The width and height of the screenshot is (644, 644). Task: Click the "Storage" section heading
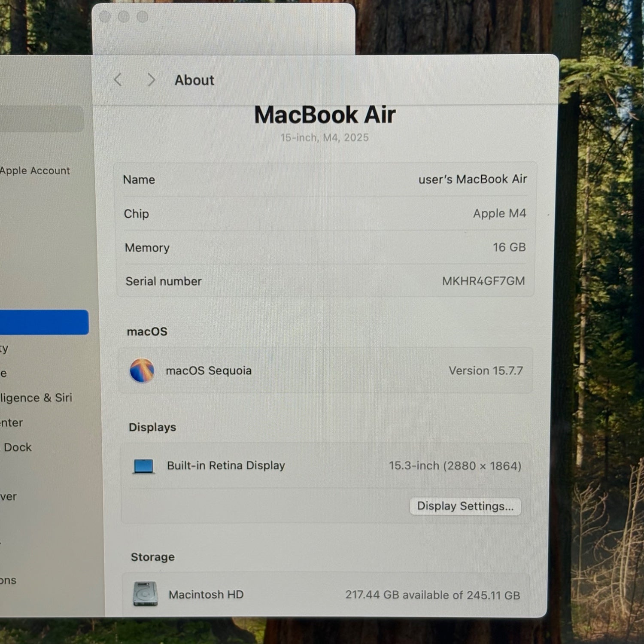pos(153,557)
